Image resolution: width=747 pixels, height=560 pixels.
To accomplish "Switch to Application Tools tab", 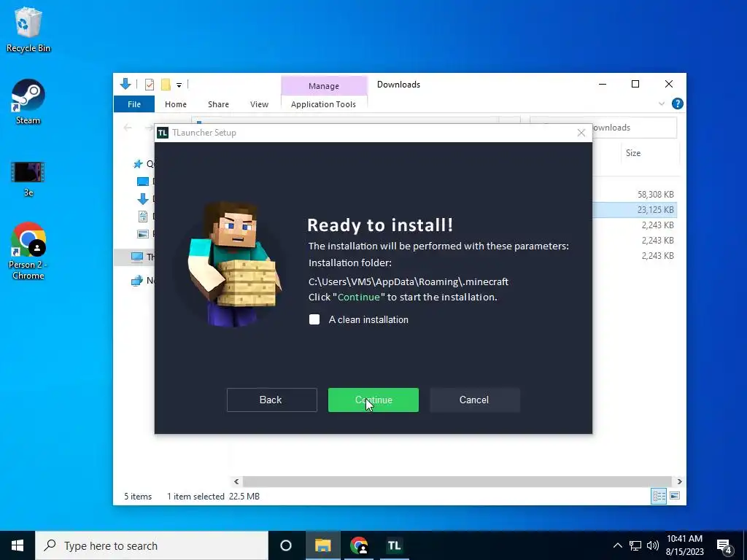I will [323, 104].
